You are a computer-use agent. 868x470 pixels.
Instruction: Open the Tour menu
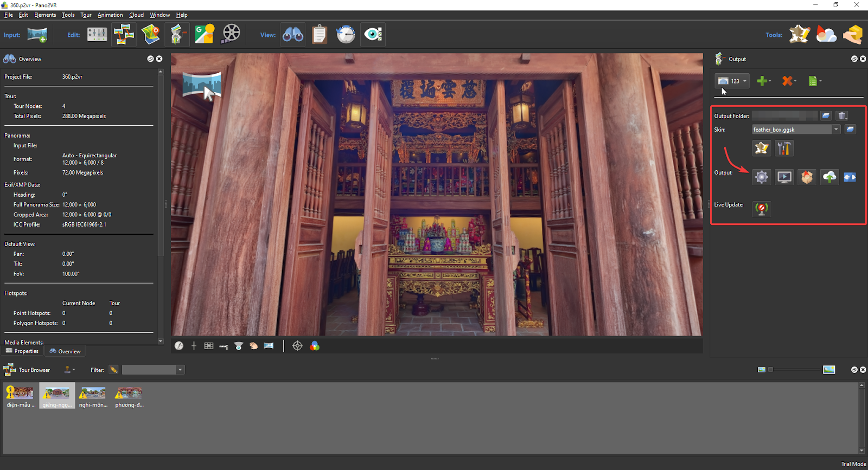[86, 15]
